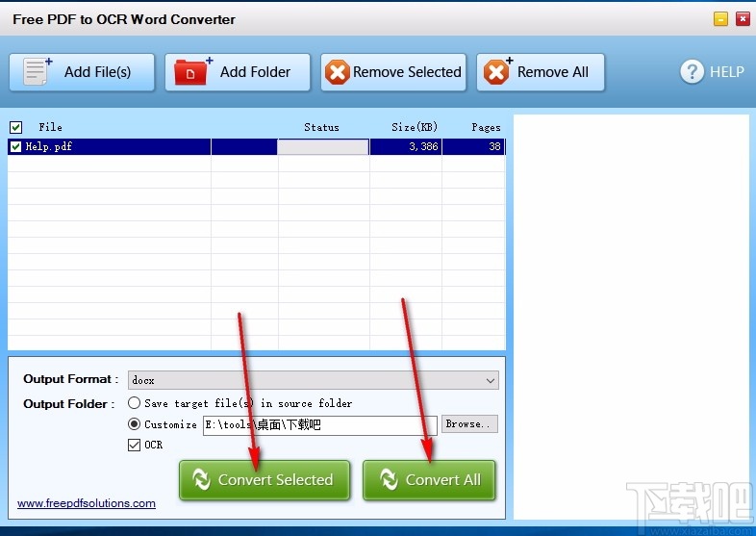
Task: Toggle the OCR checkbox
Action: (134, 445)
